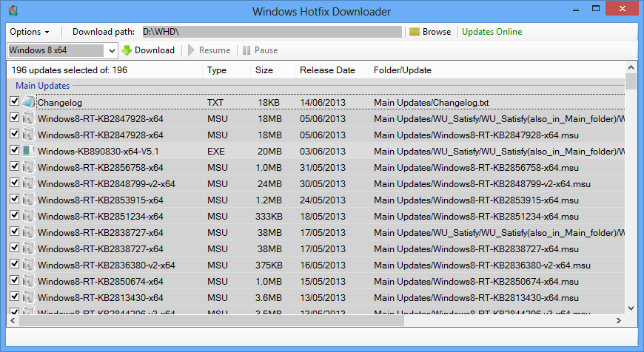Collapse the Main Updates group header
Viewport: 644px width, 352px height.
43,86
